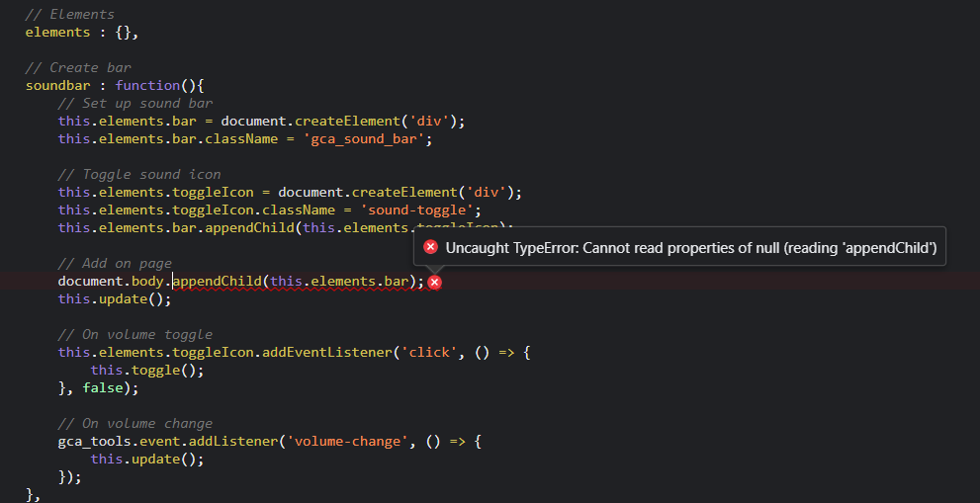Viewport: 980px width, 503px height.
Task: Click the '// Add on page' comment
Action: [115, 263]
